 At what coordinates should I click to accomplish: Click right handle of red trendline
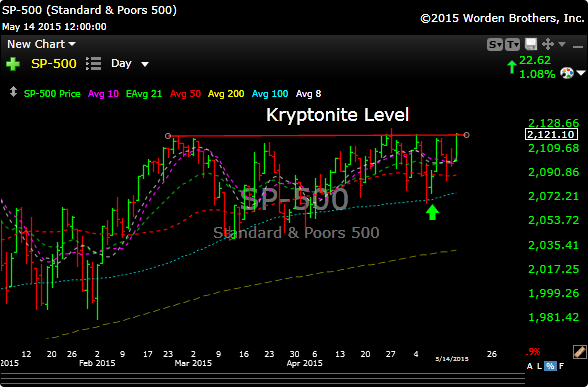pyautogui.click(x=466, y=135)
